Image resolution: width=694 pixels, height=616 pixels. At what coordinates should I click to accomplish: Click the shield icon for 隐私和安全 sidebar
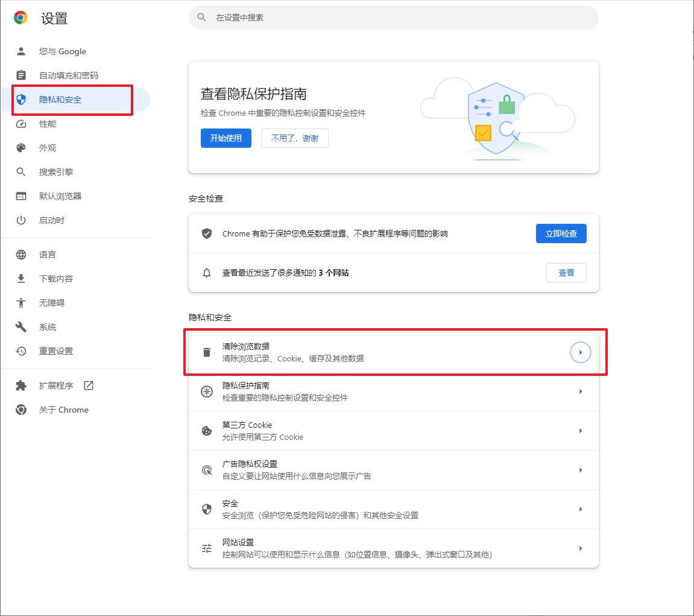point(21,100)
